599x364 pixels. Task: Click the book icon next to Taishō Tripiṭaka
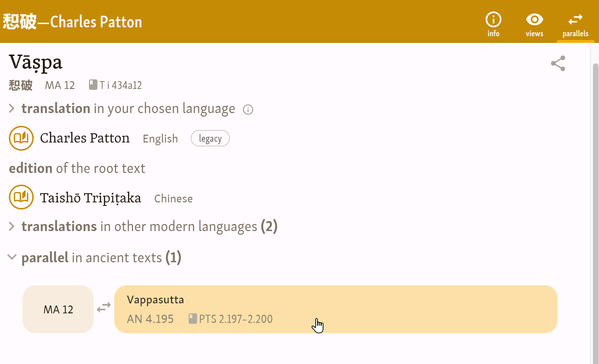[21, 197]
